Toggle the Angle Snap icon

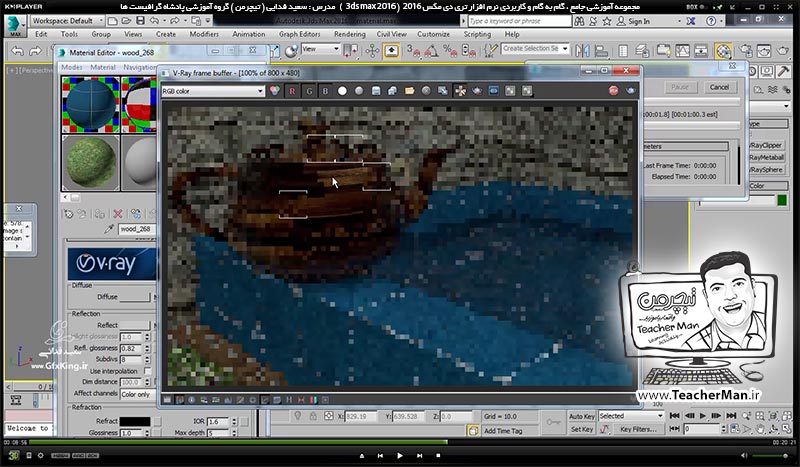(x=431, y=51)
